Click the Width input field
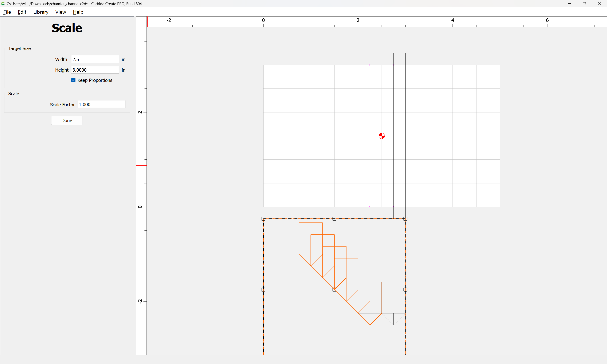The image size is (607, 364). 95,59
